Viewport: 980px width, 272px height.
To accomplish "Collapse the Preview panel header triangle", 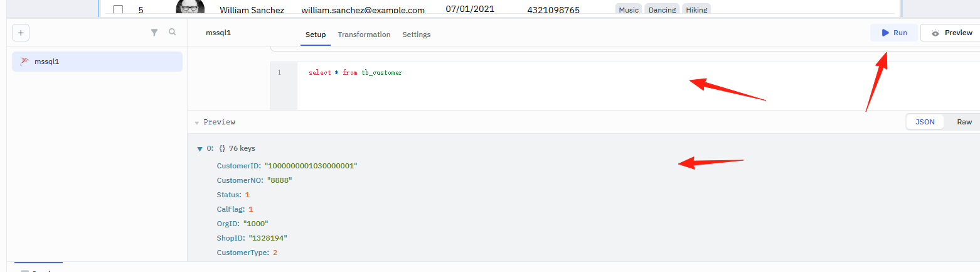I will coord(197,122).
